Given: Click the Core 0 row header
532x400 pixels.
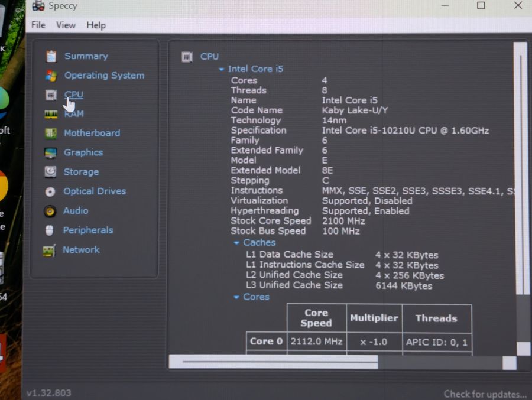Looking at the screenshot, I should pyautogui.click(x=267, y=342).
